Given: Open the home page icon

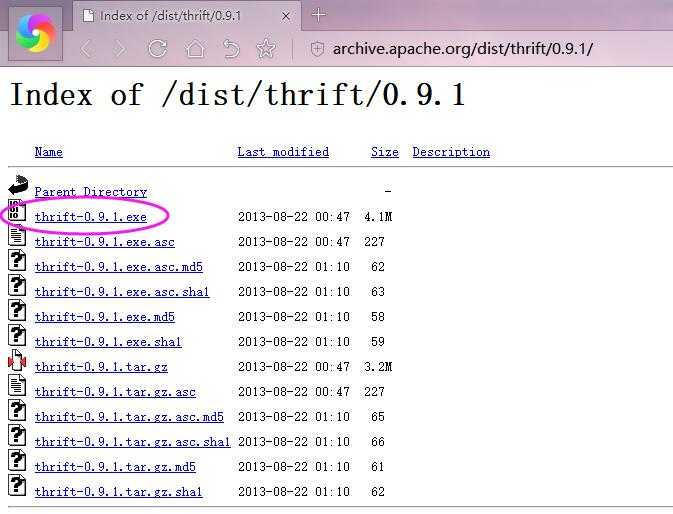Looking at the screenshot, I should tap(195, 48).
